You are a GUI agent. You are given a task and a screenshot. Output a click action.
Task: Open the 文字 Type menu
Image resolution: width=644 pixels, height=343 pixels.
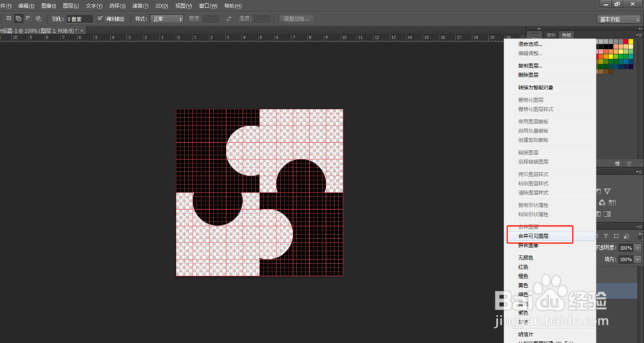click(x=94, y=6)
